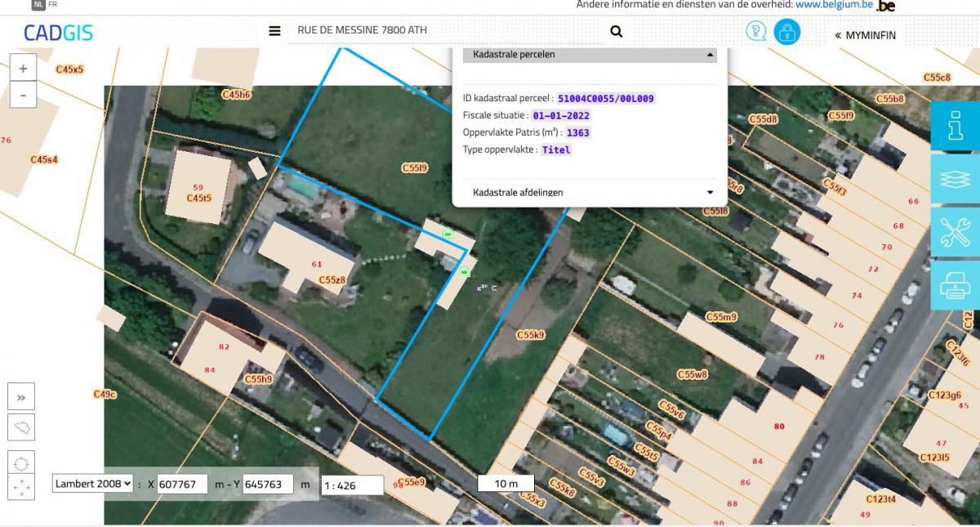Open the help question-mark icon

click(756, 32)
